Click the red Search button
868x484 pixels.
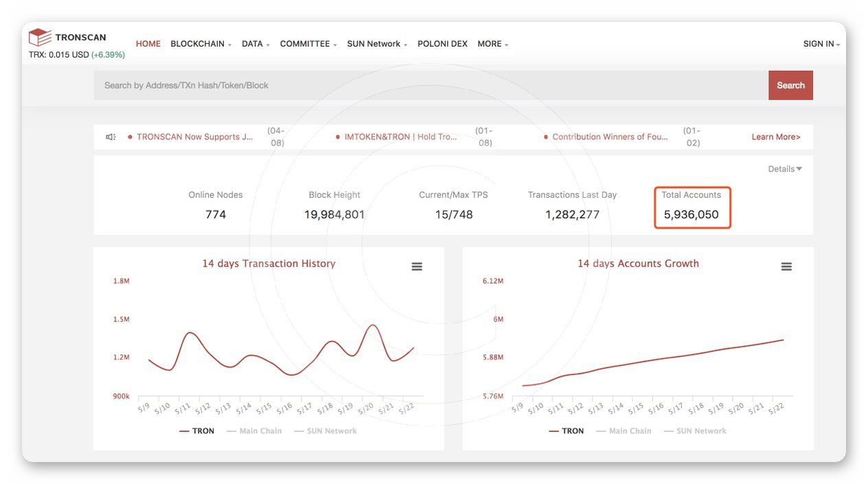(790, 85)
